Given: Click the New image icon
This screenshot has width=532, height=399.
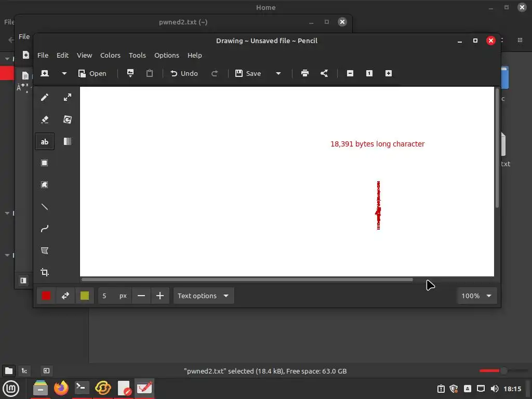Looking at the screenshot, I should point(45,73).
